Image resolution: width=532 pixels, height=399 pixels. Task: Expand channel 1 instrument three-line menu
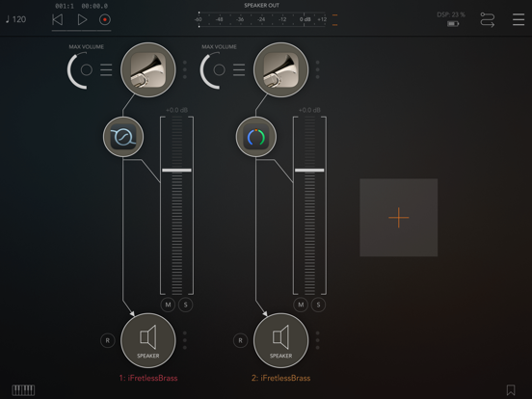(106, 70)
